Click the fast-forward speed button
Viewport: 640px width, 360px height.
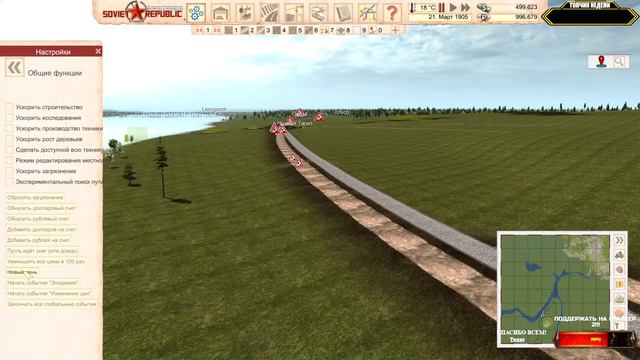pos(465,7)
